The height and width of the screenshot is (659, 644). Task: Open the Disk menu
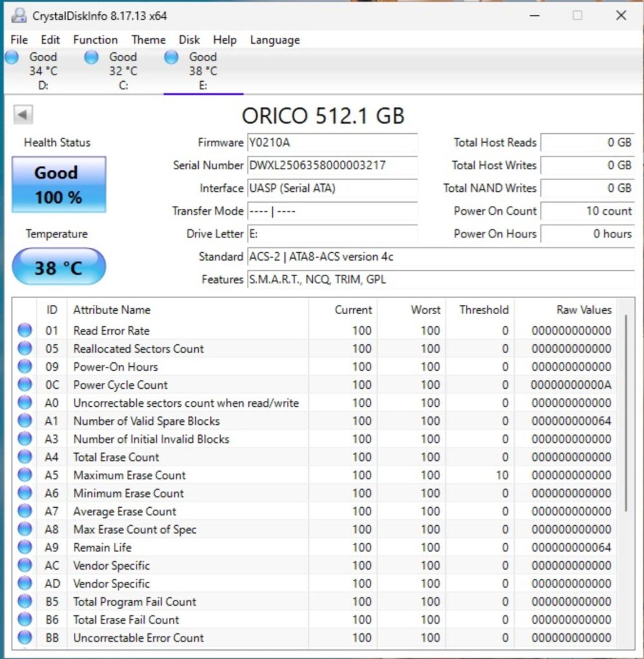pyautogui.click(x=189, y=40)
